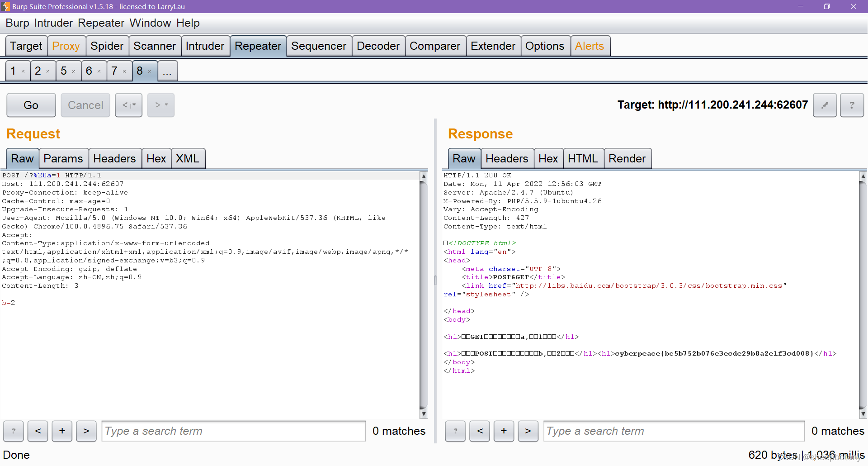Viewport: 868px width, 466px height.
Task: Open the Repeater menu in menu bar
Action: (x=101, y=23)
